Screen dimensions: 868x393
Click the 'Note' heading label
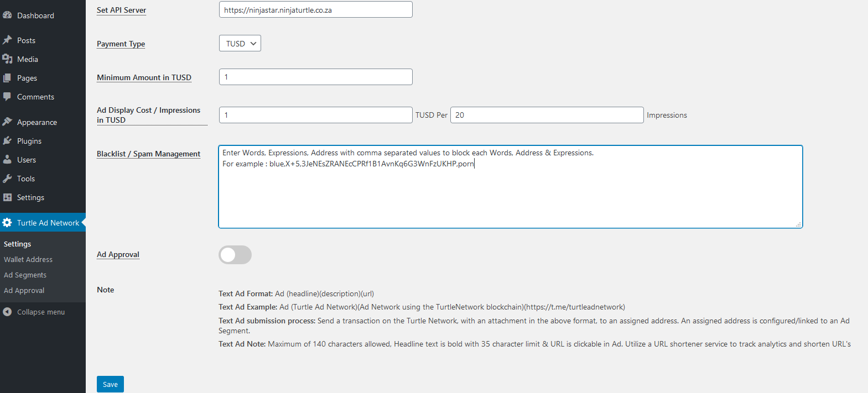106,290
